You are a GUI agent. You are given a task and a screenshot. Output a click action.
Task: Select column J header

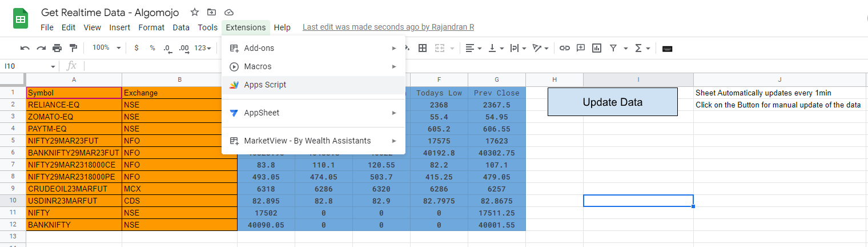pyautogui.click(x=779, y=79)
